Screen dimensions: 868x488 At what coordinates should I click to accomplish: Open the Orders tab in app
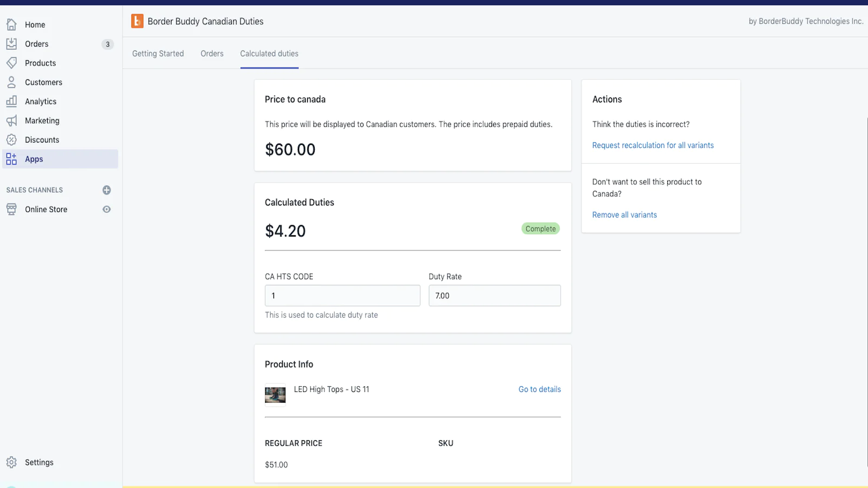click(212, 54)
